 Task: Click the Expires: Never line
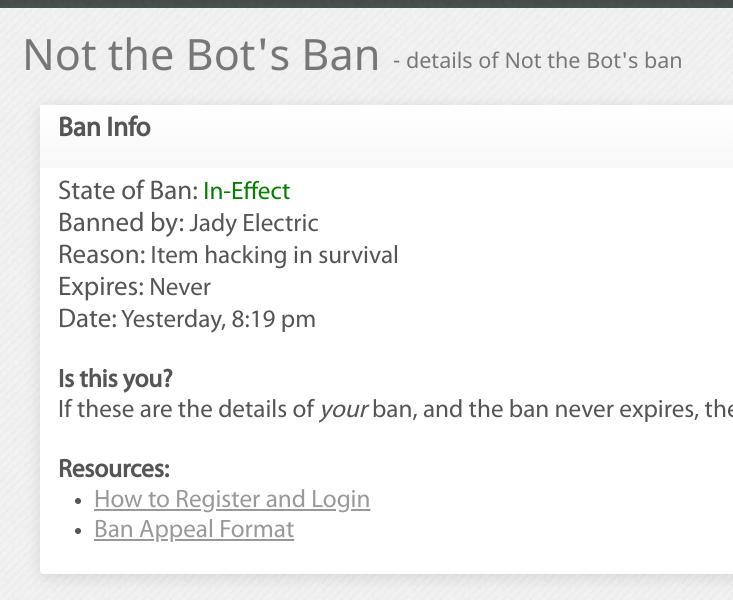click(x=135, y=287)
